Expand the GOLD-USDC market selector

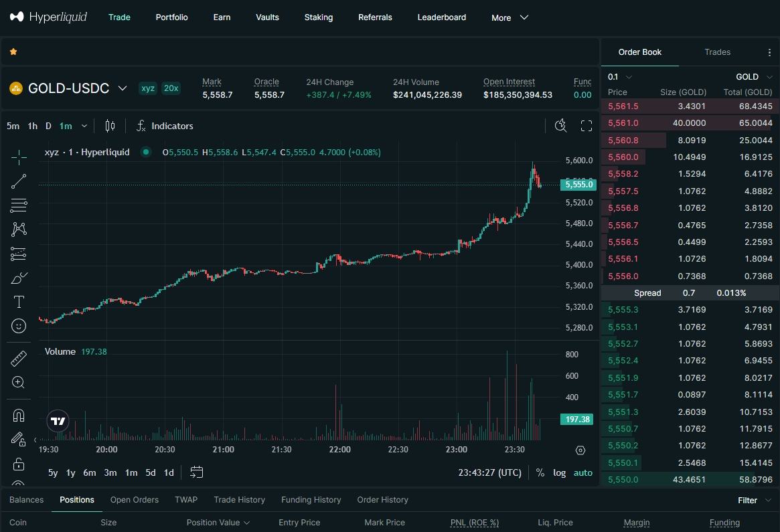pos(123,88)
